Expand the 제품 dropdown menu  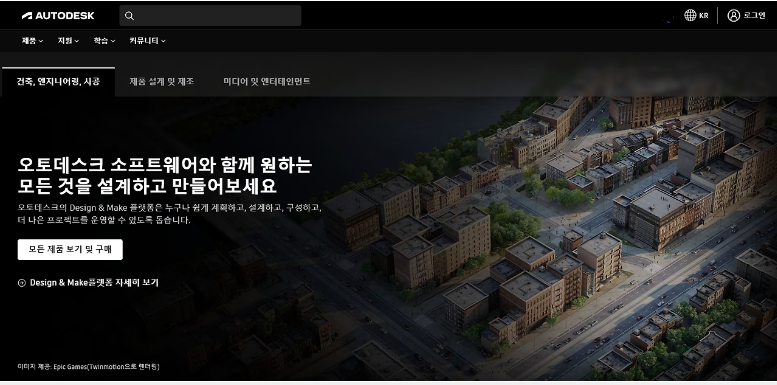coord(32,41)
